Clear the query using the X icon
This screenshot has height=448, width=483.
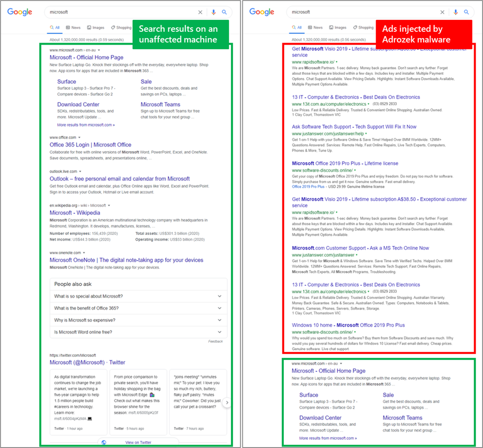pyautogui.click(x=200, y=12)
